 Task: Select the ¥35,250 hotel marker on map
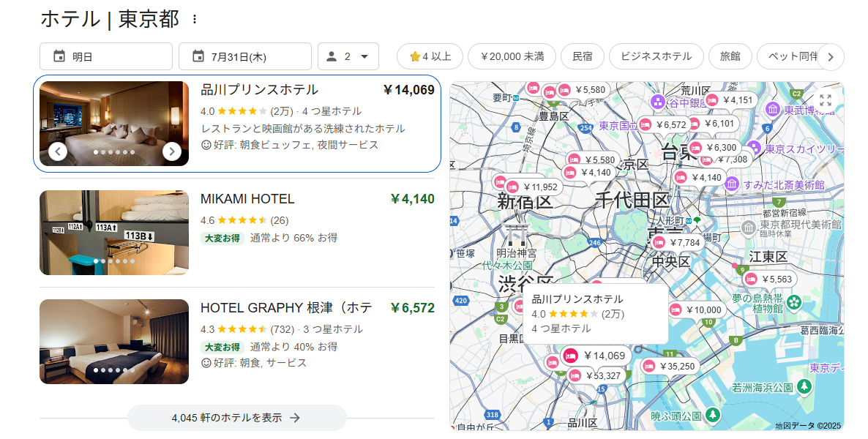[669, 367]
